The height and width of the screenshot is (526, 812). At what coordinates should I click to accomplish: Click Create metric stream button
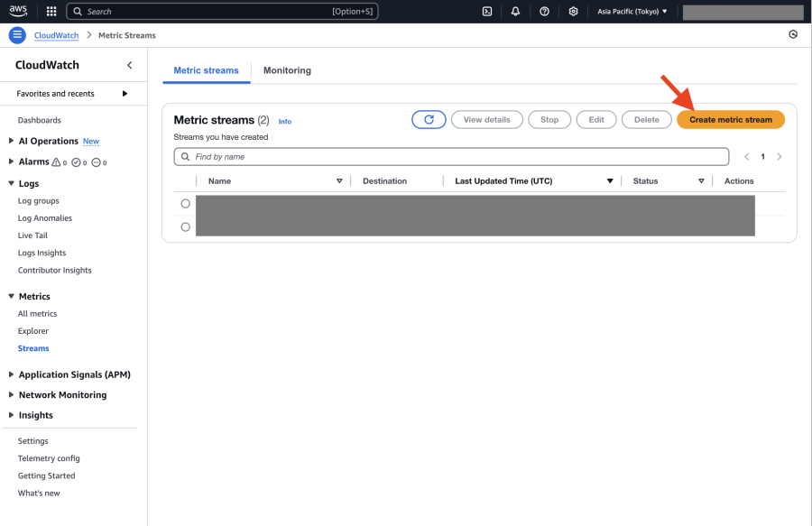(730, 120)
